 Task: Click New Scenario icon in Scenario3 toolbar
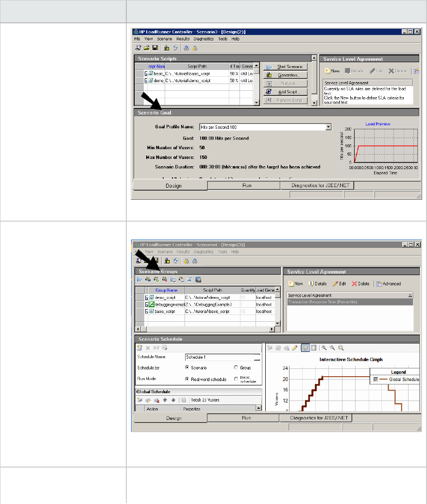click(138, 48)
